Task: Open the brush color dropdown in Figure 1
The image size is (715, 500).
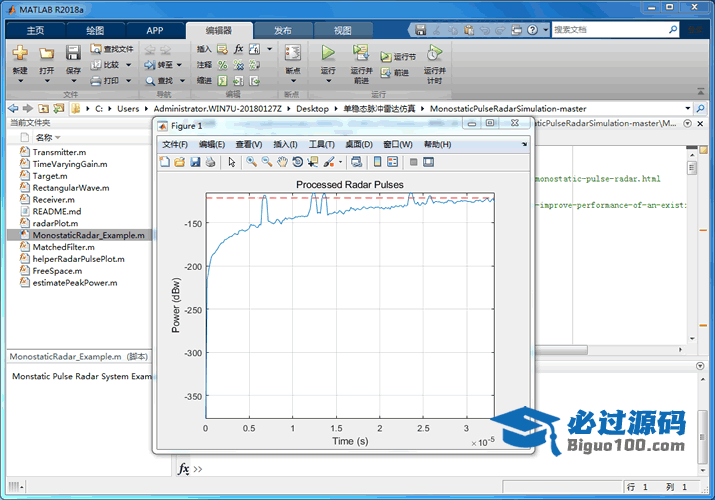Action: pyautogui.click(x=340, y=162)
